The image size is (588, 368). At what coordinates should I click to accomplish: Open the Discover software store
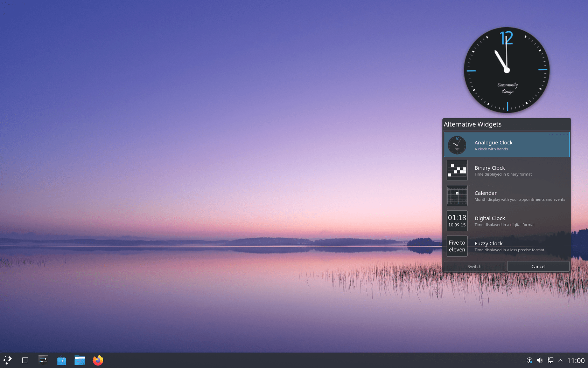[x=62, y=360]
